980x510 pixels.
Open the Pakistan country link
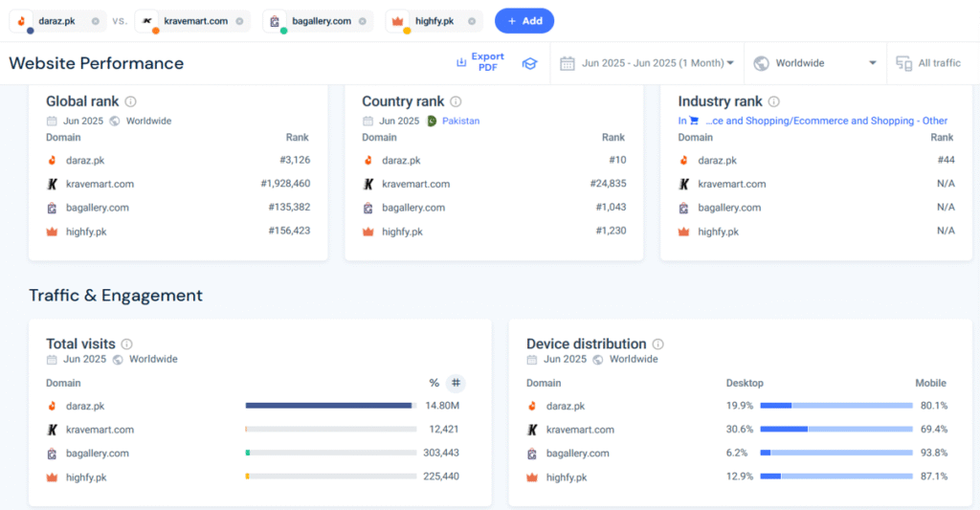click(460, 122)
